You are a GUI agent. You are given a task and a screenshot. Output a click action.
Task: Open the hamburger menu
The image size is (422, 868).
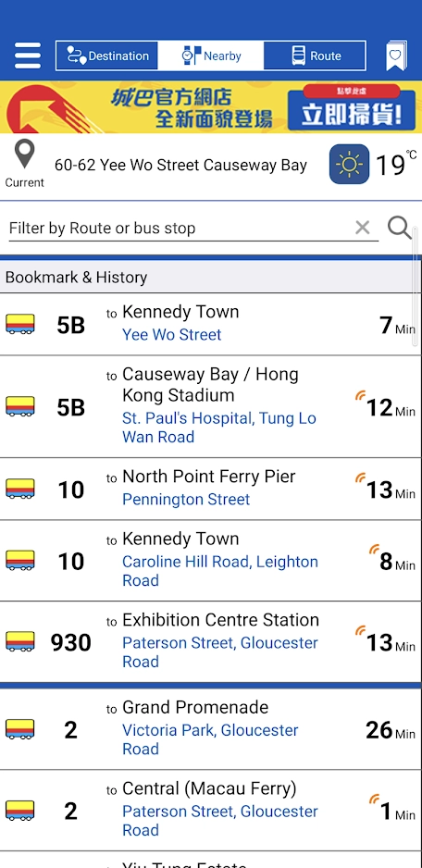(x=28, y=56)
